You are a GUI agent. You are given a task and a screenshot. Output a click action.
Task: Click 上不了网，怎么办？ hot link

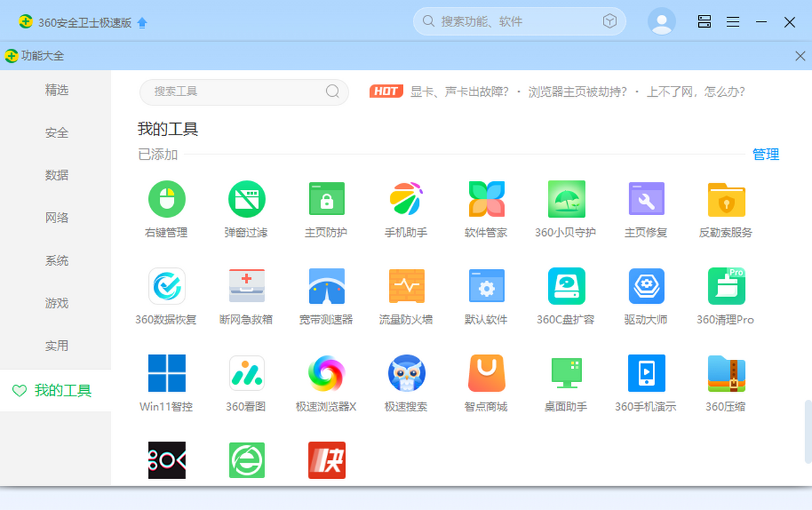[696, 91]
